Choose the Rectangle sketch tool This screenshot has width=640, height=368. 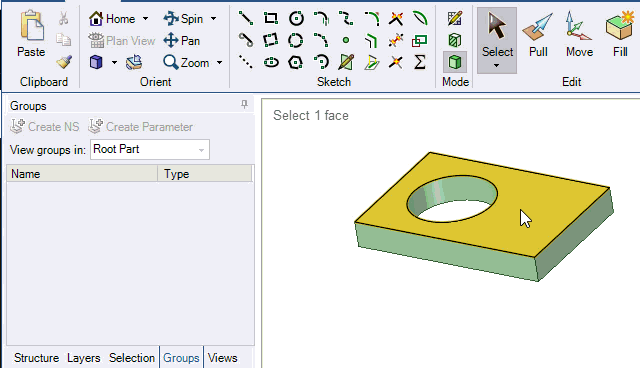coord(271,18)
